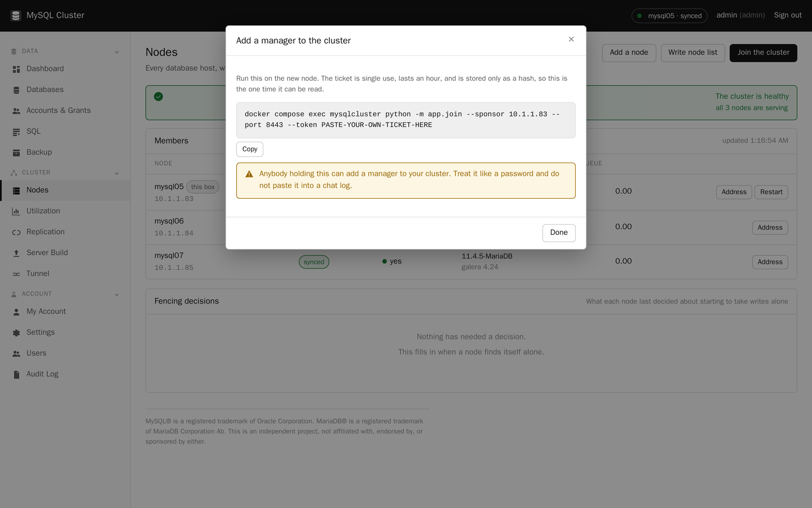Image resolution: width=812 pixels, height=508 pixels.
Task: Click the Server Build upload icon
Action: pos(16,253)
